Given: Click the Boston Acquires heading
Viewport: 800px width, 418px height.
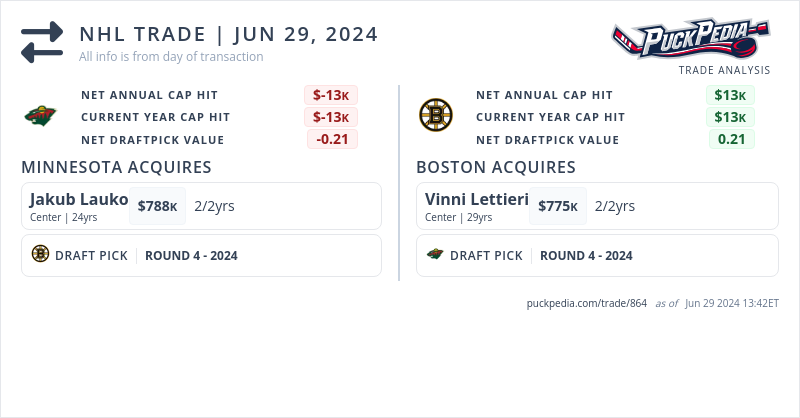Looking at the screenshot, I should [x=496, y=167].
